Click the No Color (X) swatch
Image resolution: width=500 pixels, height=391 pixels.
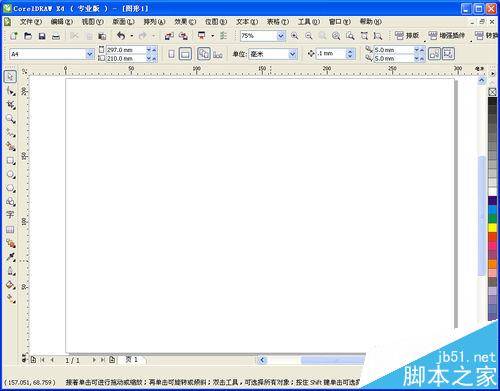(493, 92)
